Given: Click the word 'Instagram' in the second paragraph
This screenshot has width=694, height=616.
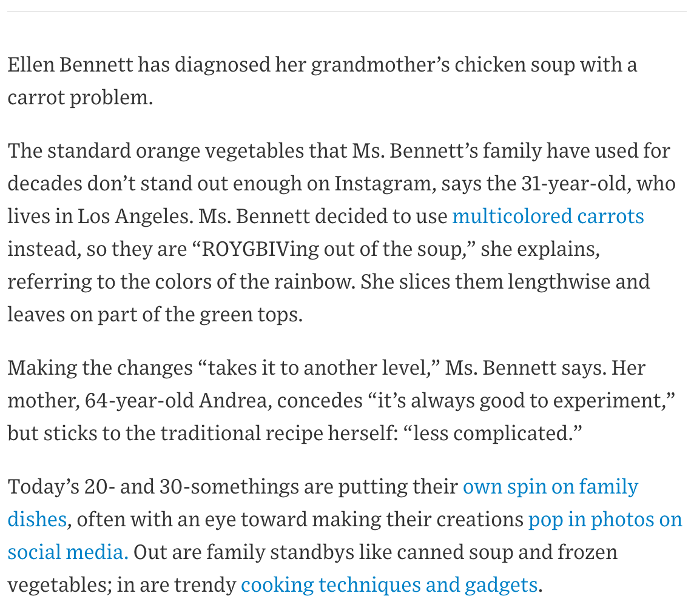Looking at the screenshot, I should click(383, 183).
